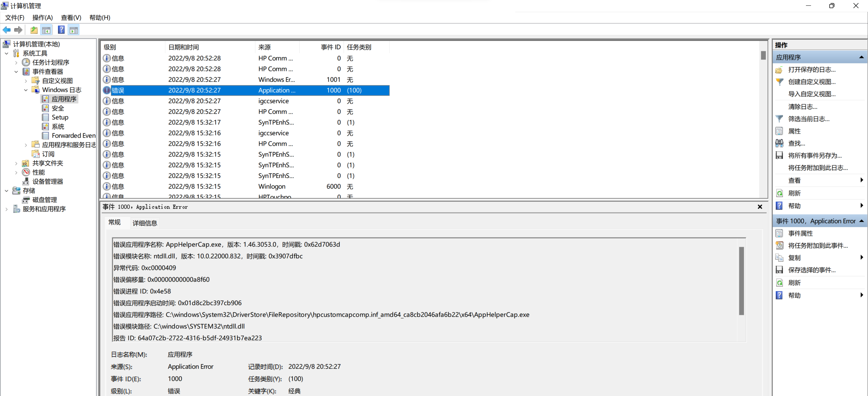This screenshot has height=396, width=868.
Task: Click the 事件属性 icon in actions pane
Action: click(x=780, y=234)
